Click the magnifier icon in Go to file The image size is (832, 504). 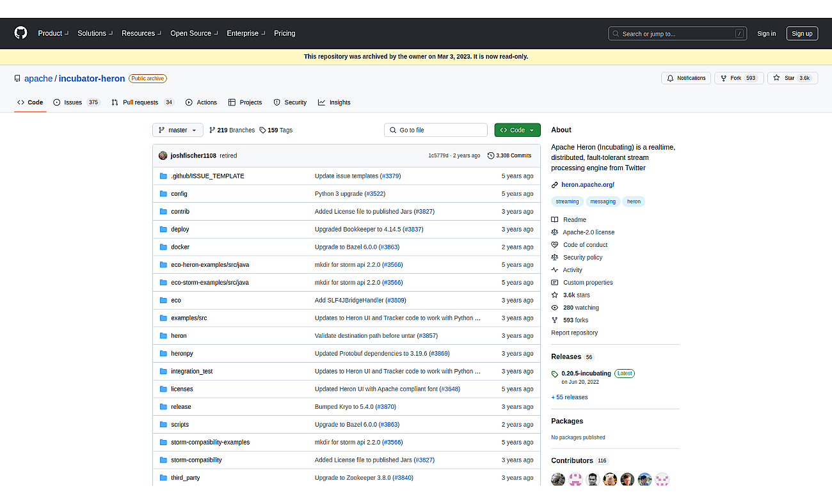(x=393, y=130)
